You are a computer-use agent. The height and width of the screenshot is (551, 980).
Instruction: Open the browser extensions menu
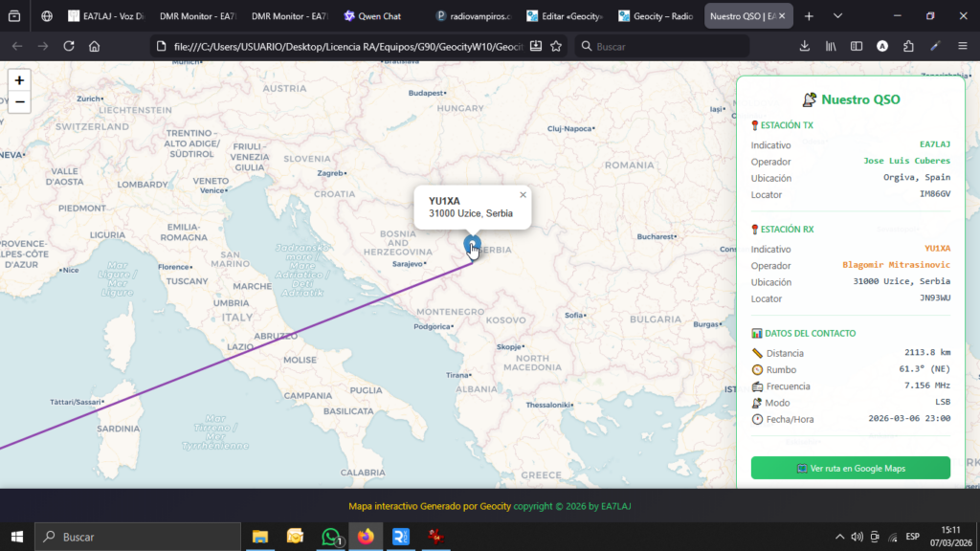(x=908, y=46)
